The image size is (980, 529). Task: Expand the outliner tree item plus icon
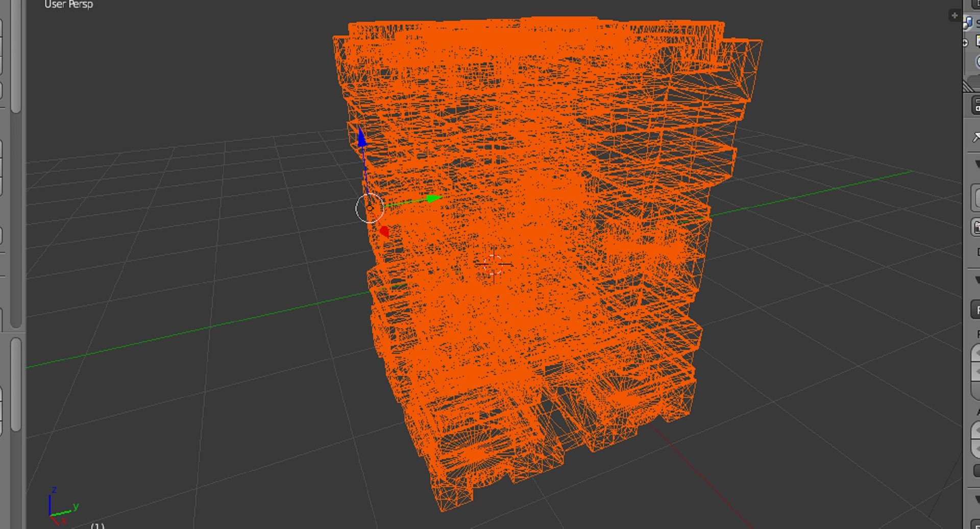click(x=965, y=43)
